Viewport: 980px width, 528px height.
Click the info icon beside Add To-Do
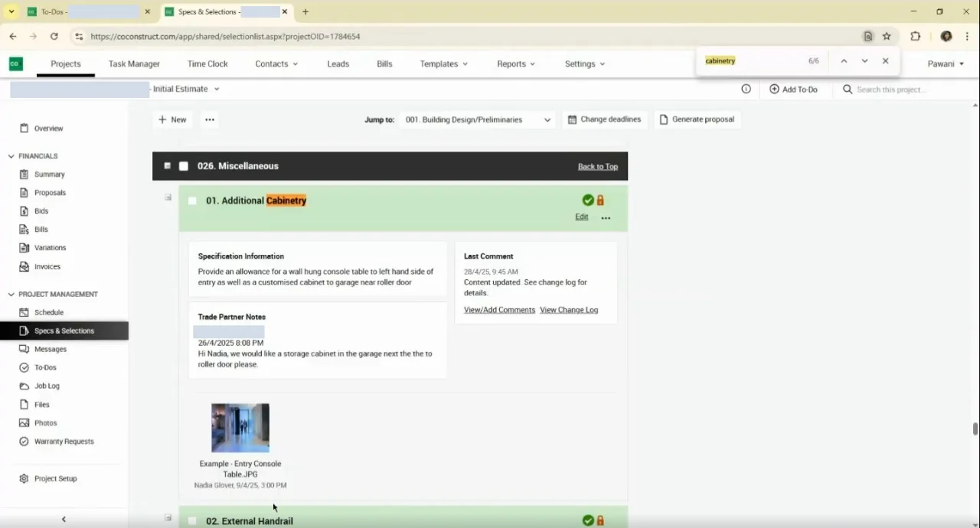pyautogui.click(x=746, y=89)
